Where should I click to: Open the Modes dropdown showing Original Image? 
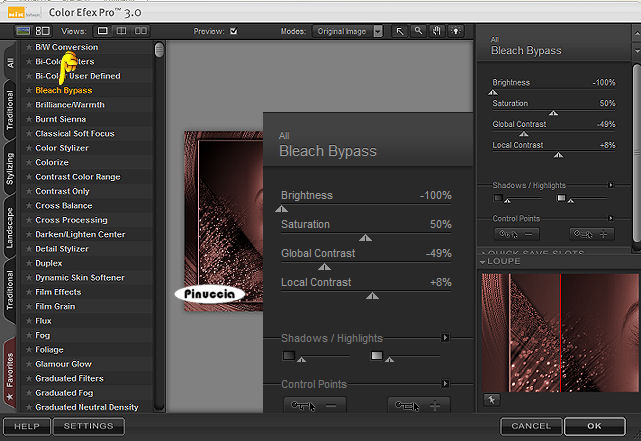347,31
